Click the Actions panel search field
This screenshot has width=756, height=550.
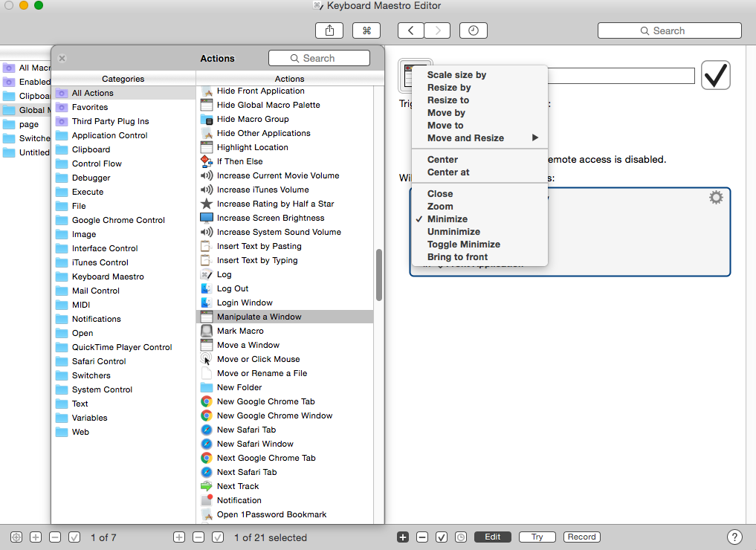(x=319, y=58)
